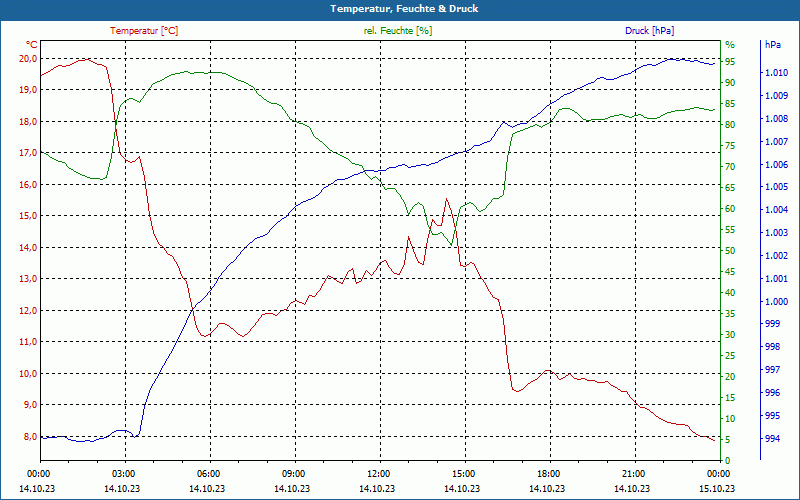Image resolution: width=800 pixels, height=500 pixels.
Task: Click the 06:00 time axis label
Action: pyautogui.click(x=207, y=473)
